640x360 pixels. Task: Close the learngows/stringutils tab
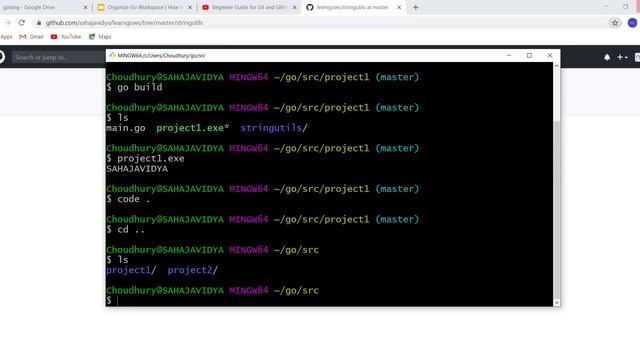point(399,7)
